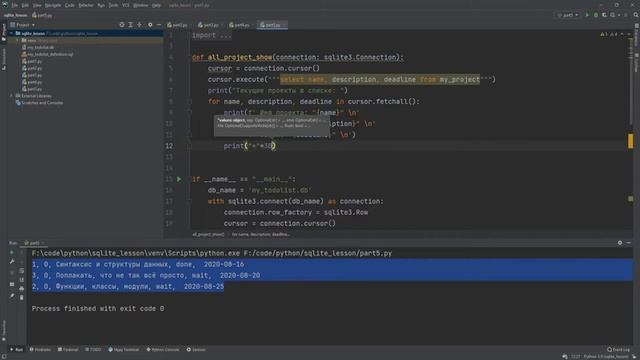Clear Run console with trash icon

(22, 298)
